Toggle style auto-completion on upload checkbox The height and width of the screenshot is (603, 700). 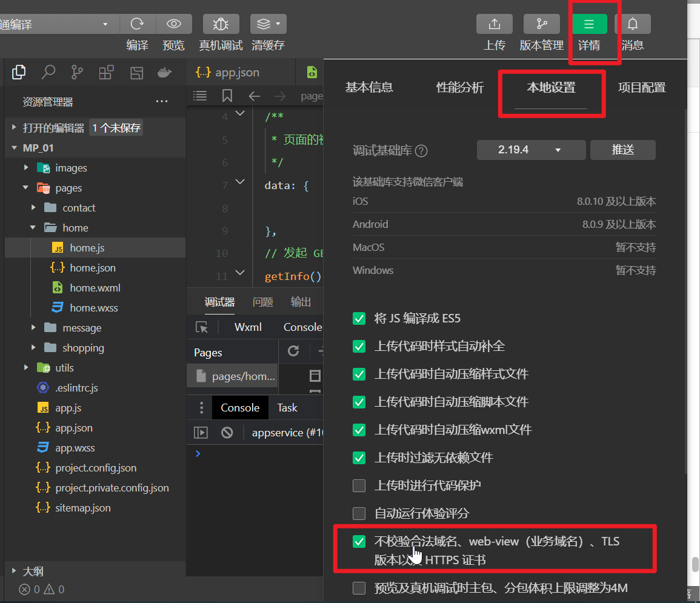pyautogui.click(x=359, y=347)
